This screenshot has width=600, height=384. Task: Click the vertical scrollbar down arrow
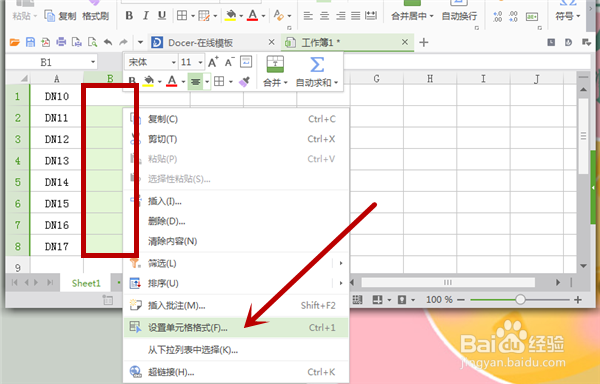[583, 266]
